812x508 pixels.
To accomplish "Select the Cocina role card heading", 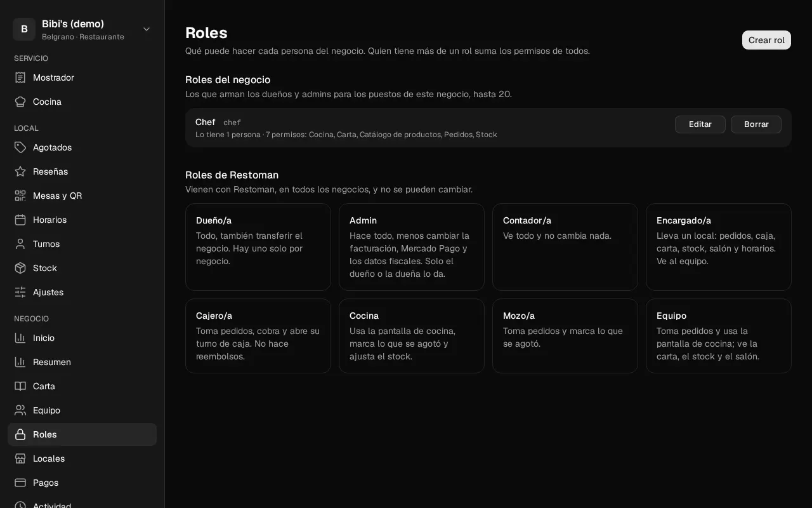I will [x=364, y=316].
